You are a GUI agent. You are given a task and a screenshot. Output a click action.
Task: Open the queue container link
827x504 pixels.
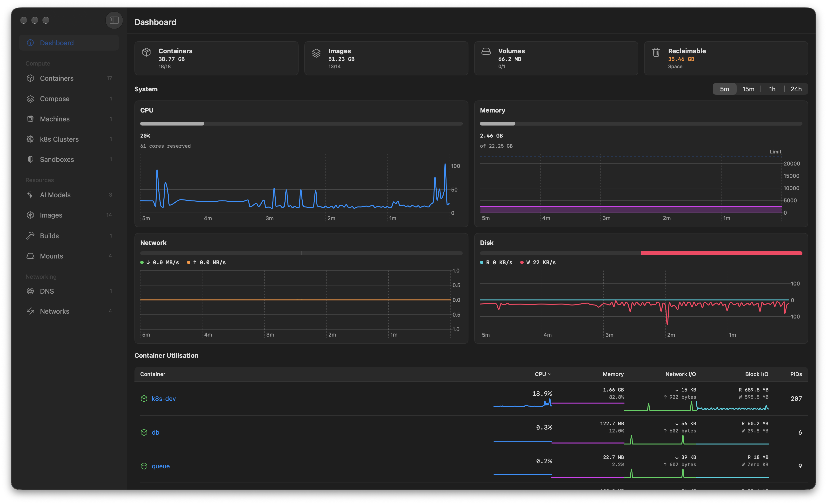[160, 466]
